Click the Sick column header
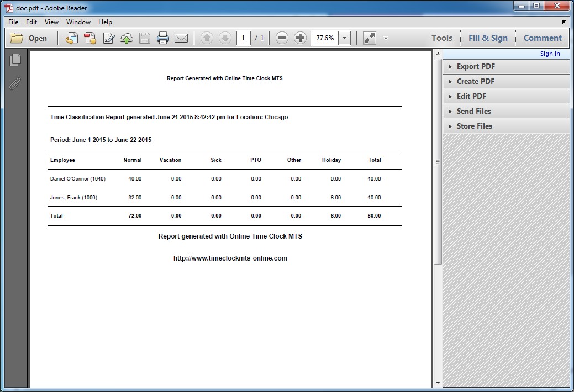The image size is (574, 392). click(216, 160)
